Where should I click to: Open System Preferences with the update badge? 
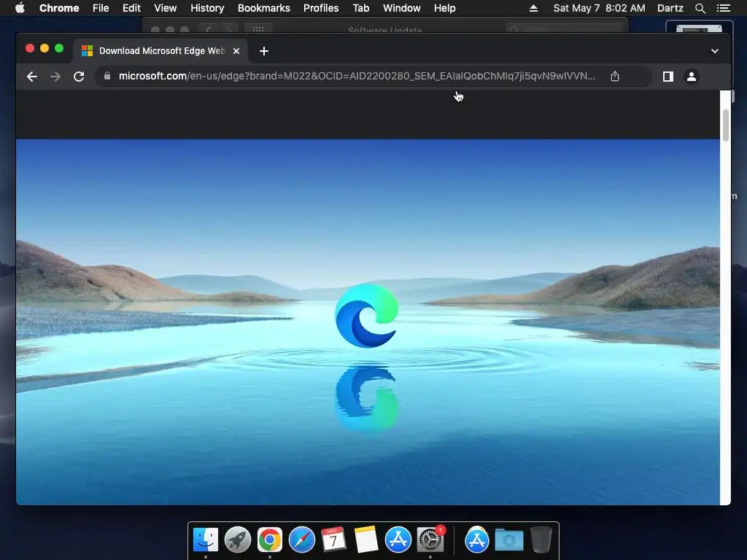click(x=430, y=540)
